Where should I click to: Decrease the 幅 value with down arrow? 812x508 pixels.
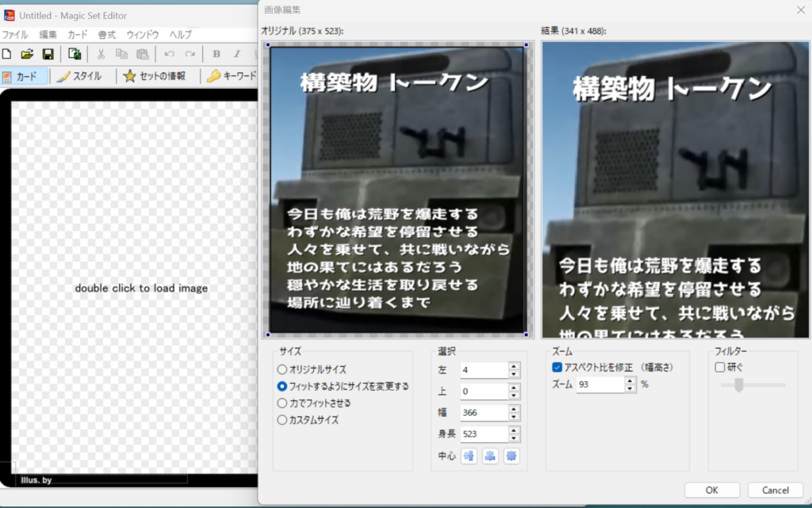click(514, 417)
